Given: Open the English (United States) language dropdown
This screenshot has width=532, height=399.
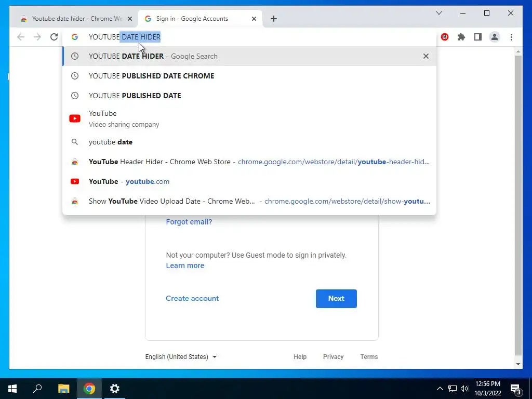Looking at the screenshot, I should pyautogui.click(x=181, y=357).
